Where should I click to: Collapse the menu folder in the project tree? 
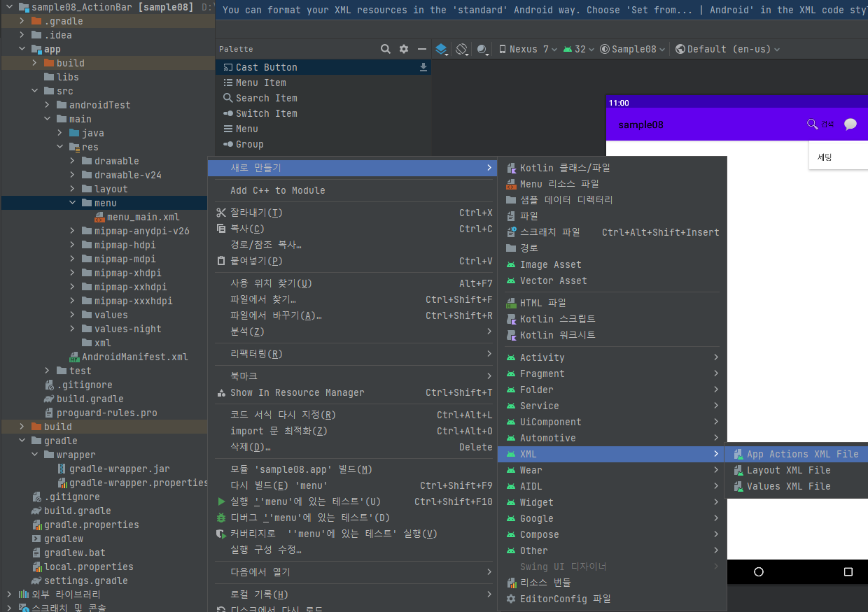point(73,203)
